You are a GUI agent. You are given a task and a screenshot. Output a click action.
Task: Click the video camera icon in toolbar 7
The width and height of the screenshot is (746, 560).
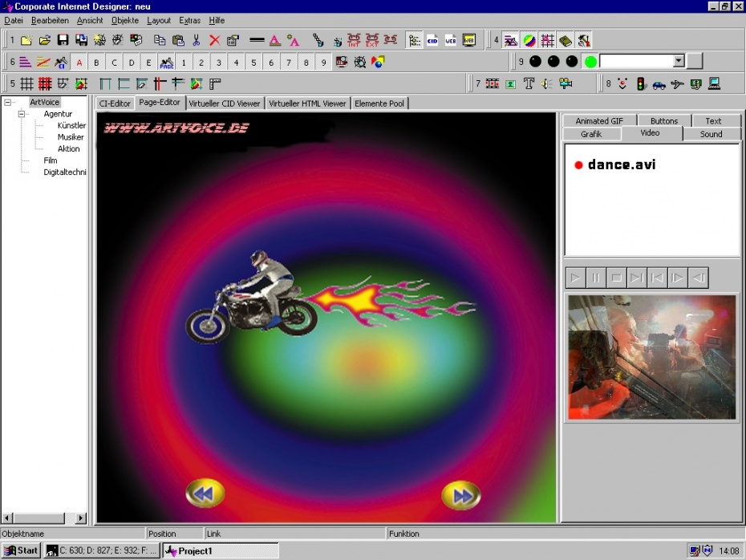(566, 84)
